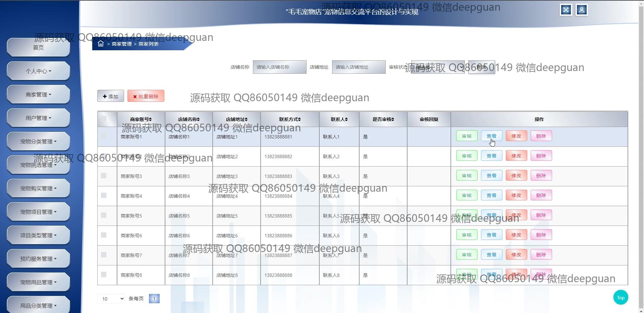Open the 宠物分类管理 sidebar dropdown

pyautogui.click(x=38, y=141)
